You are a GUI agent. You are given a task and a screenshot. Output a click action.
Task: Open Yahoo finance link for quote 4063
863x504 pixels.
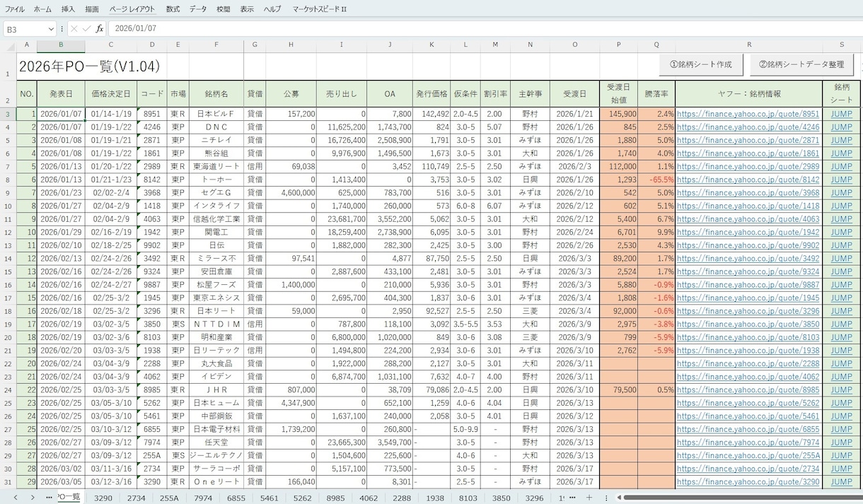[748, 219]
